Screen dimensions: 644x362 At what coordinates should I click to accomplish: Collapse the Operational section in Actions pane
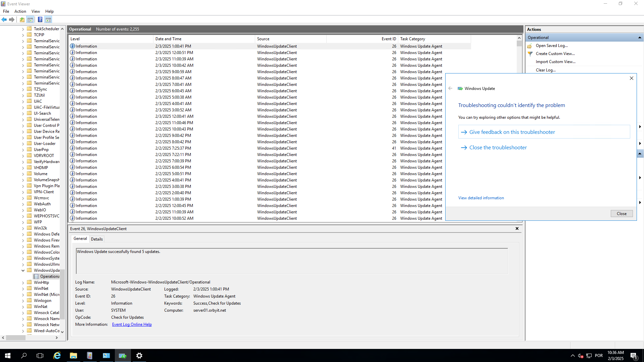pos(640,38)
